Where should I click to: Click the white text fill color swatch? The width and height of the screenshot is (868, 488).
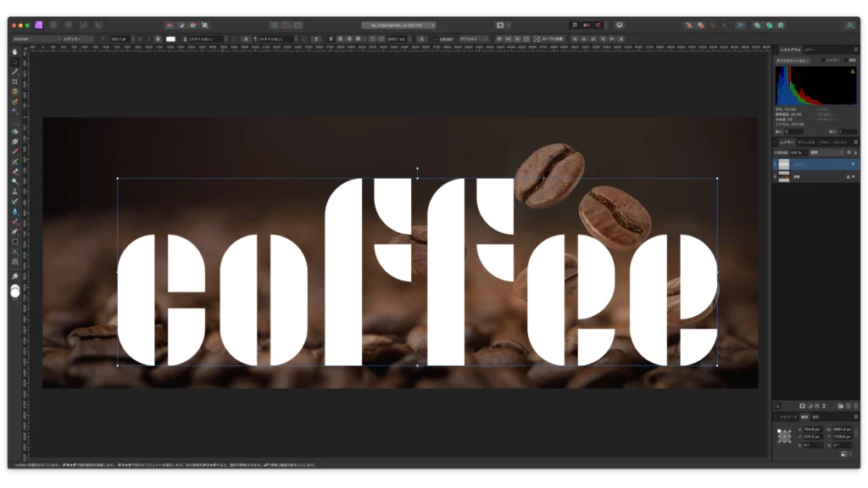170,39
